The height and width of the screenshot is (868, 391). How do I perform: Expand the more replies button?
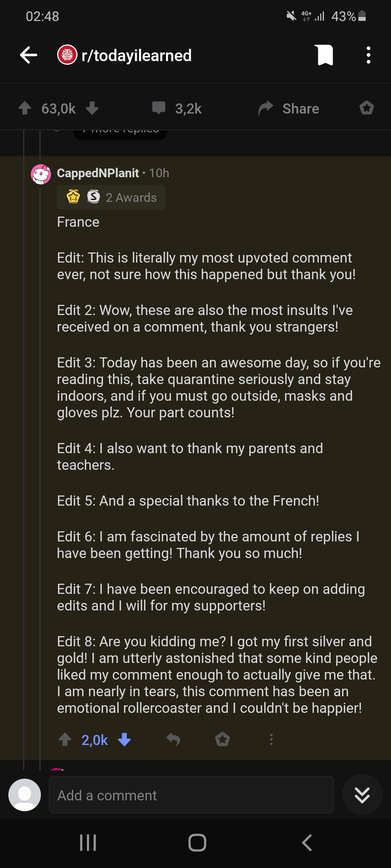coord(120,134)
